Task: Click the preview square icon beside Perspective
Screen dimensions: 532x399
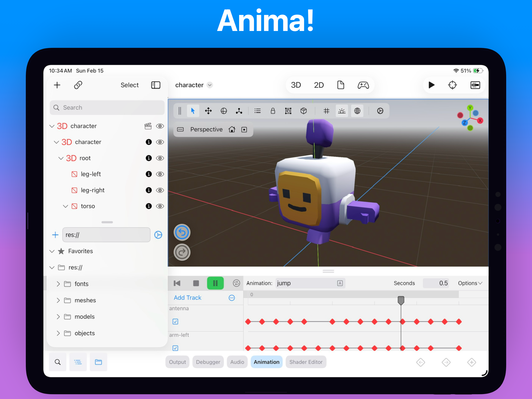Action: 244,130
